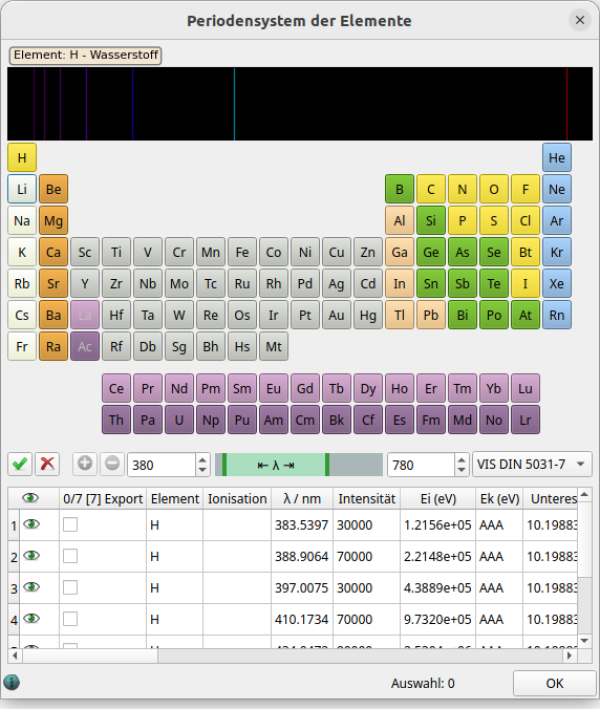Click the horizontal scrollbar right arrow

[570, 656]
